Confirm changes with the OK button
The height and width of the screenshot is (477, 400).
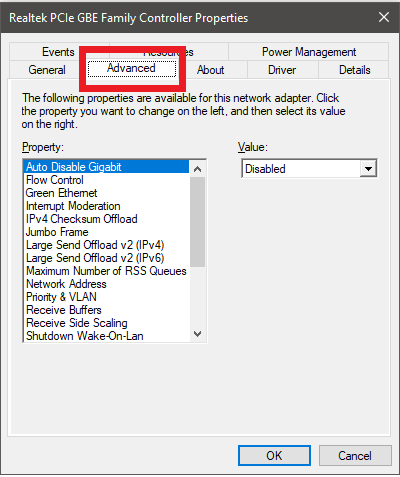coord(274,455)
